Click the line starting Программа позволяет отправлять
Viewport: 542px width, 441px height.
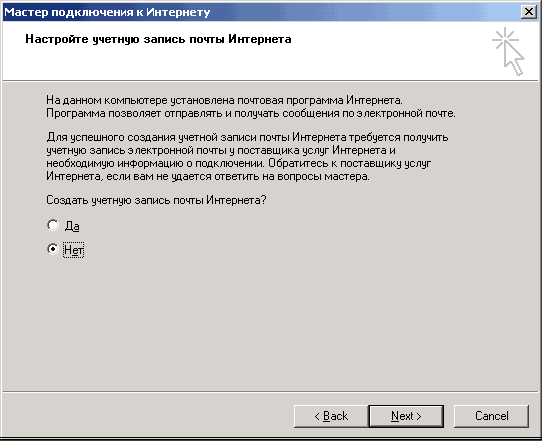(251, 113)
